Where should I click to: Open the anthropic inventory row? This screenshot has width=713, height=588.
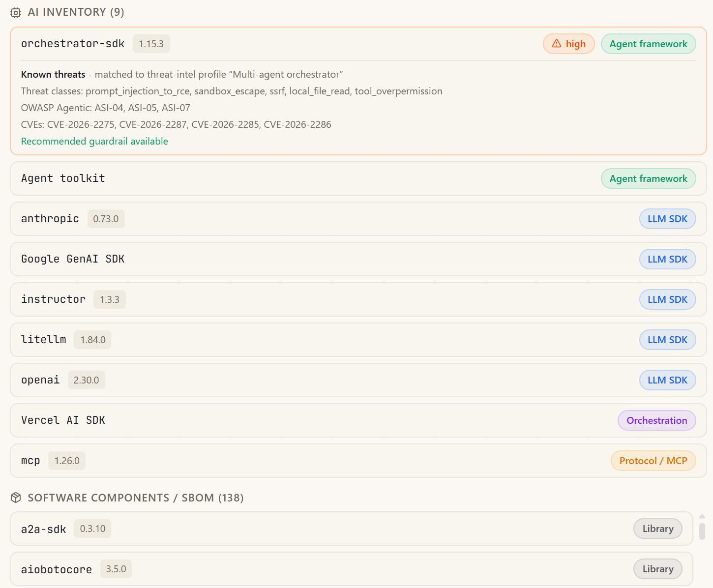coord(358,219)
